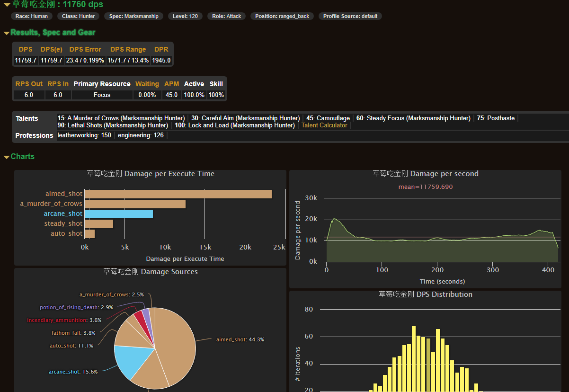Click the potion_of_rising_death pie label
This screenshot has width=569, height=392.
click(x=76, y=307)
